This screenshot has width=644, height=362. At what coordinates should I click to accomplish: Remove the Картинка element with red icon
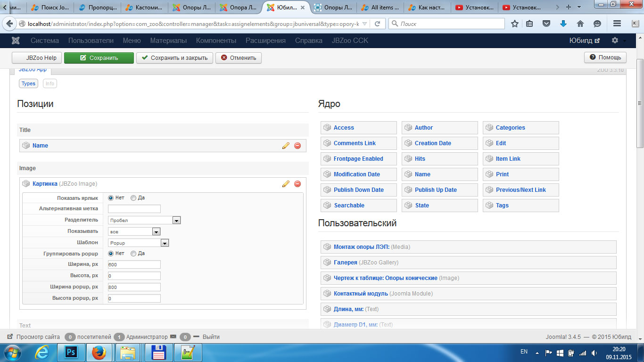pyautogui.click(x=297, y=184)
